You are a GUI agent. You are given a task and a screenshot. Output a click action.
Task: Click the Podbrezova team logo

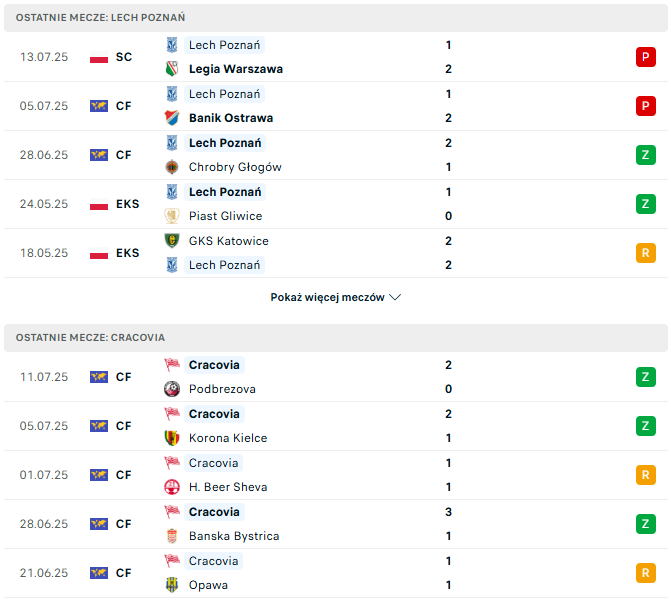coord(172,389)
